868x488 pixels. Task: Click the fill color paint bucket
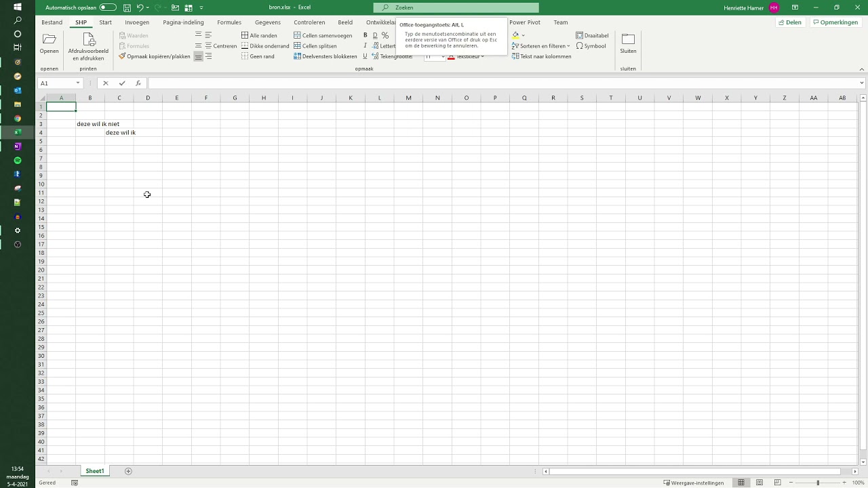(515, 35)
